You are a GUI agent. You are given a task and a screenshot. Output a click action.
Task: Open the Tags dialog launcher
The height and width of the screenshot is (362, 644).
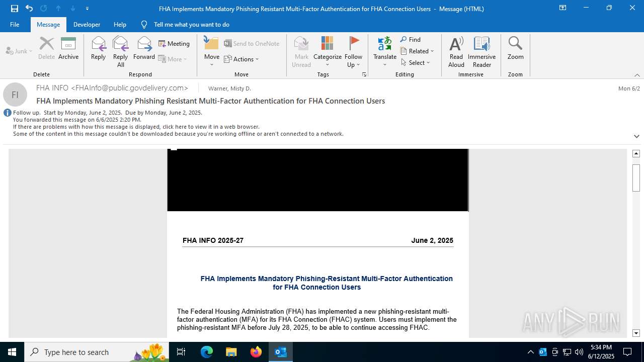tap(364, 74)
